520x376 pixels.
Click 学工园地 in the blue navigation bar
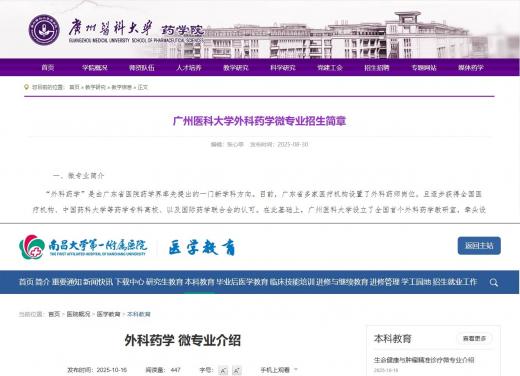click(416, 282)
